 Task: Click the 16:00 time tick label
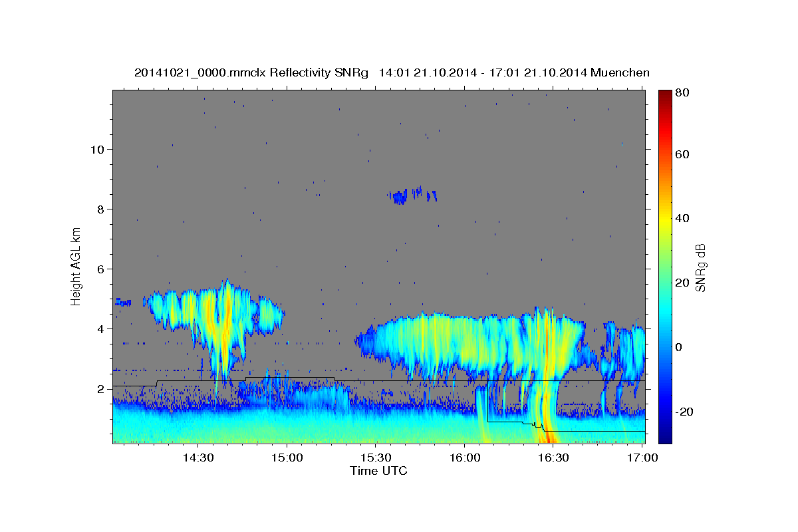464,458
